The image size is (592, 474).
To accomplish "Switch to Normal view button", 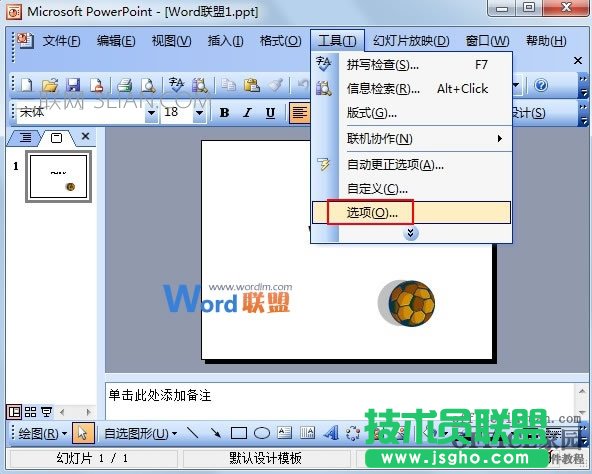I will point(14,412).
